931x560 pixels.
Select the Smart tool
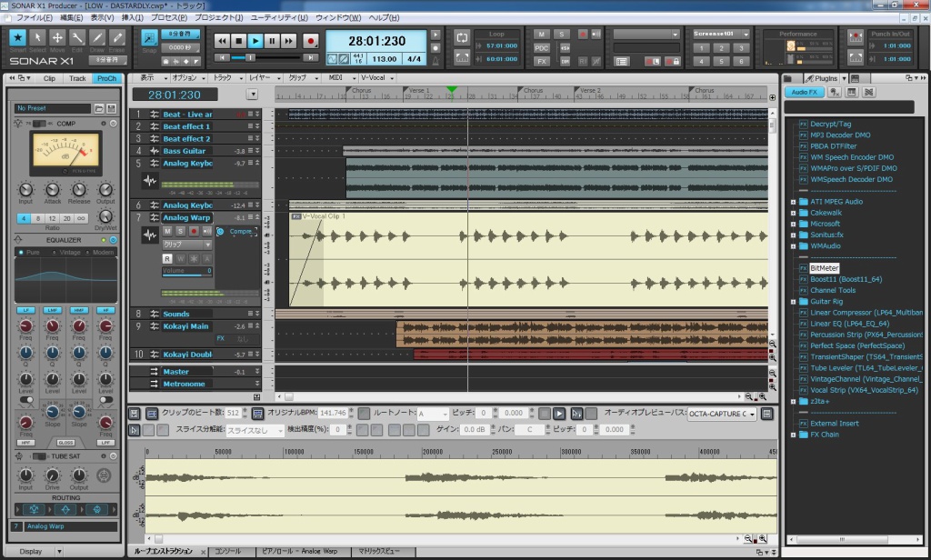(17, 37)
